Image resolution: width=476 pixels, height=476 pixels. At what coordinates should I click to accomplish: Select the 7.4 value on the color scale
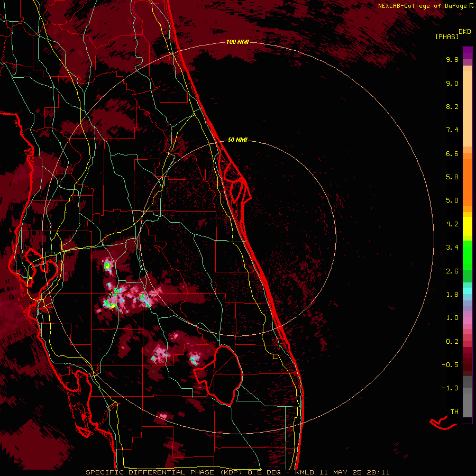[452, 130]
